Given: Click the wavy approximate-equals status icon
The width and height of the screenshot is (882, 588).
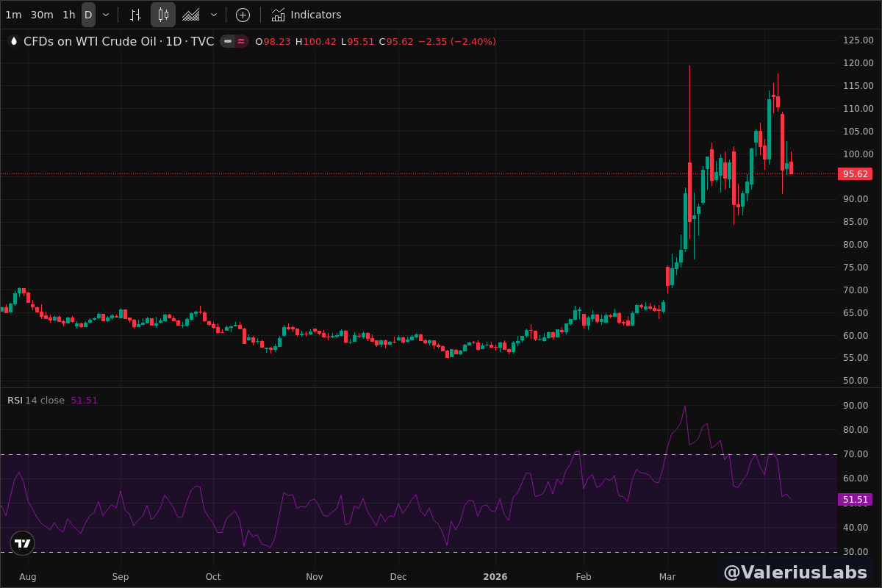Looking at the screenshot, I should (x=241, y=42).
